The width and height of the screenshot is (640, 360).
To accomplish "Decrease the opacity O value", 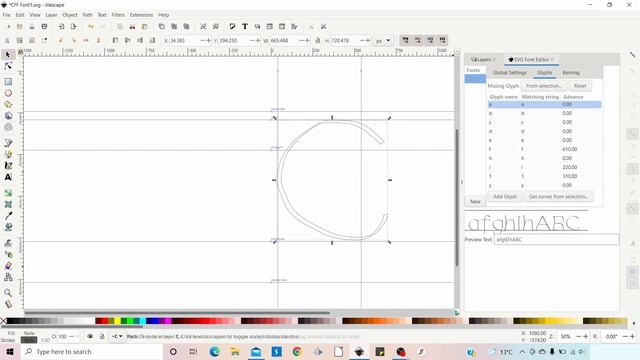I will click(71, 336).
